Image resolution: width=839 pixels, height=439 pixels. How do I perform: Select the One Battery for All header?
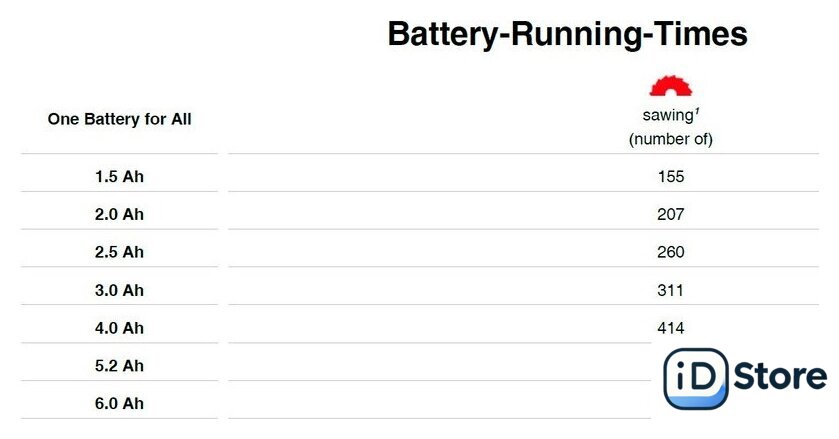[x=119, y=119]
